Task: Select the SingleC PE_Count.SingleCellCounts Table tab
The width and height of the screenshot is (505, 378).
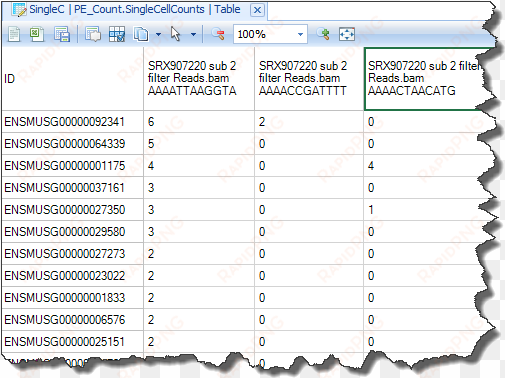Action: tap(134, 9)
